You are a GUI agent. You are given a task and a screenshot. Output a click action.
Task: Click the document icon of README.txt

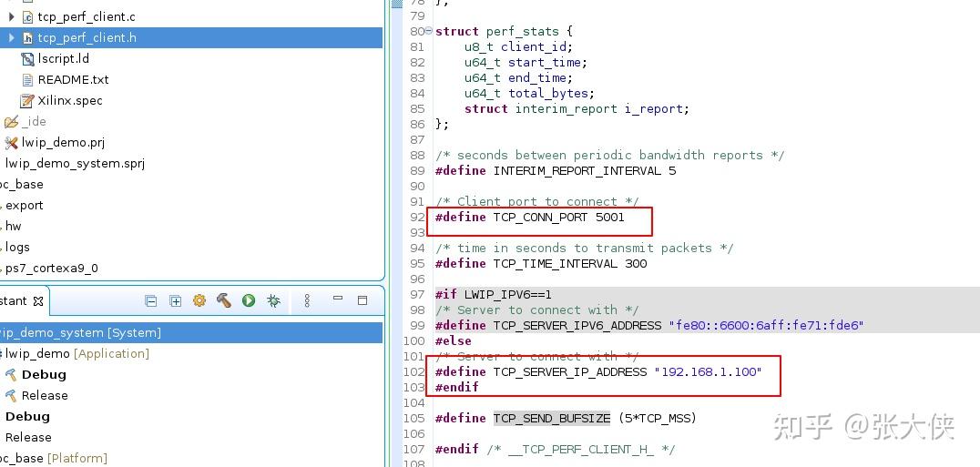pyautogui.click(x=27, y=80)
